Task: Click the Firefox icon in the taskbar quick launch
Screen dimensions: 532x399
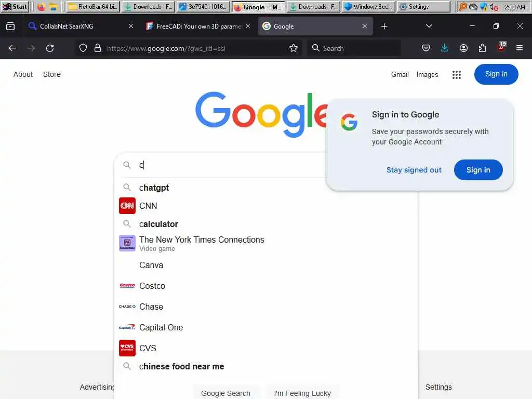Action: [x=41, y=7]
